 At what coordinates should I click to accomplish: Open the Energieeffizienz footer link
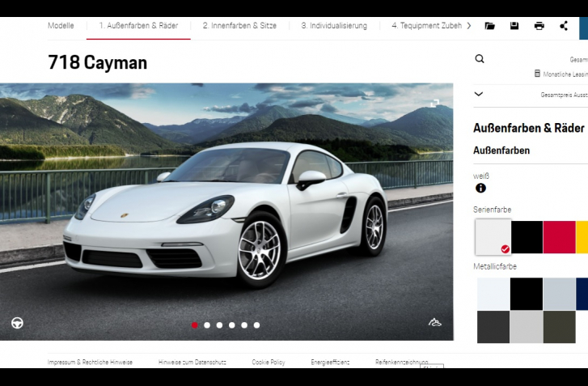pyautogui.click(x=330, y=362)
